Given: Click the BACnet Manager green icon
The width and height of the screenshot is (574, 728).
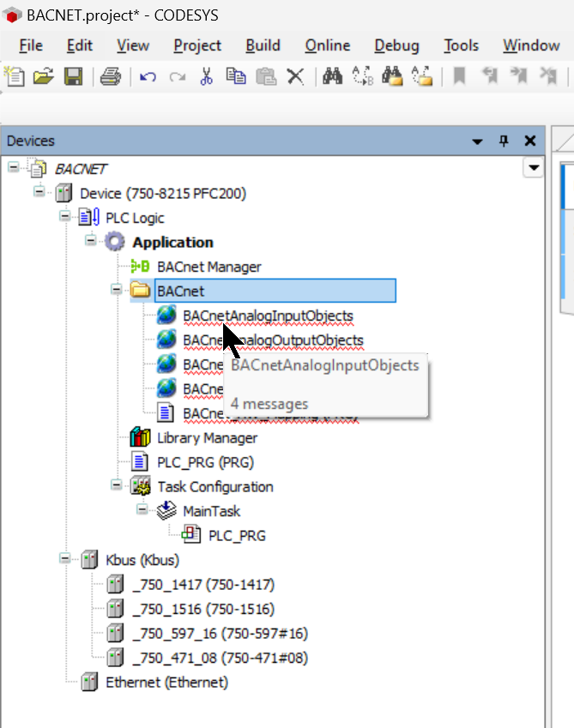Looking at the screenshot, I should coord(140,267).
